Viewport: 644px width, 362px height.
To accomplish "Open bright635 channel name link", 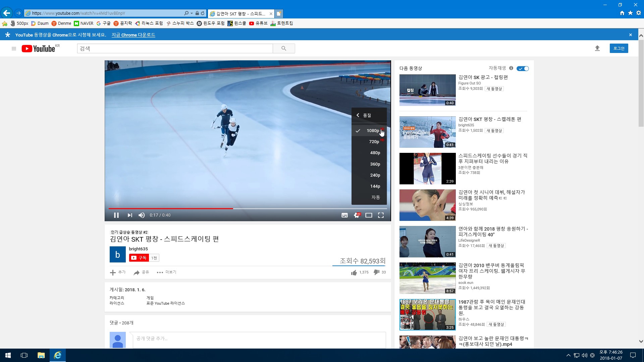I will [x=138, y=249].
